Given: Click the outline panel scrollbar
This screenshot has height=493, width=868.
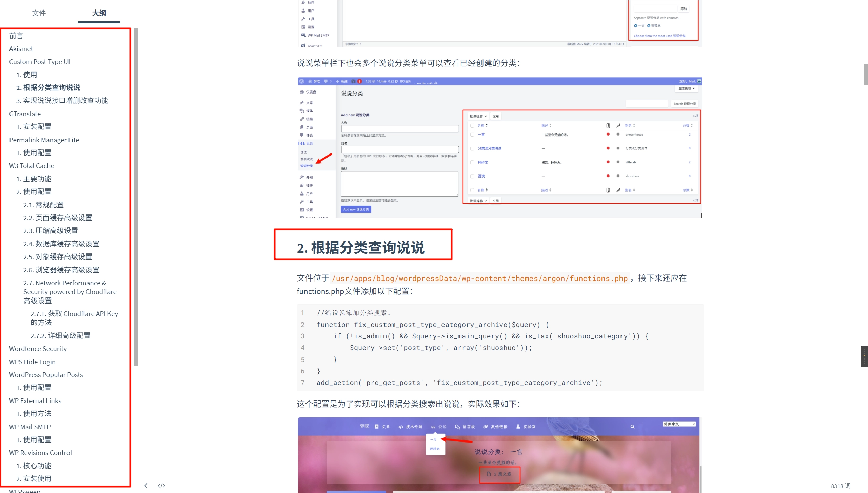Looking at the screenshot, I should click(136, 197).
